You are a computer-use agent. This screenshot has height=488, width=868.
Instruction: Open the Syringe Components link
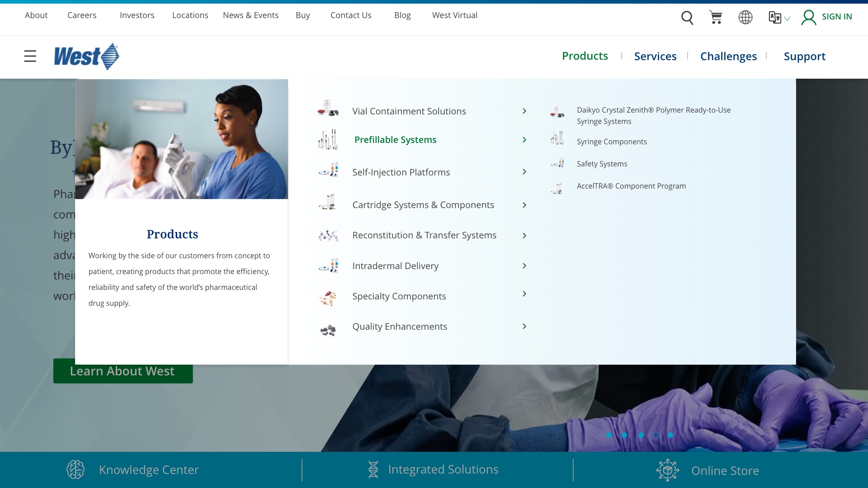[611, 142]
